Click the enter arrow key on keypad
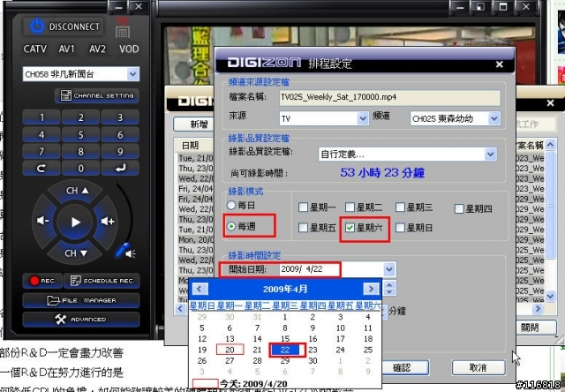 pos(120,169)
